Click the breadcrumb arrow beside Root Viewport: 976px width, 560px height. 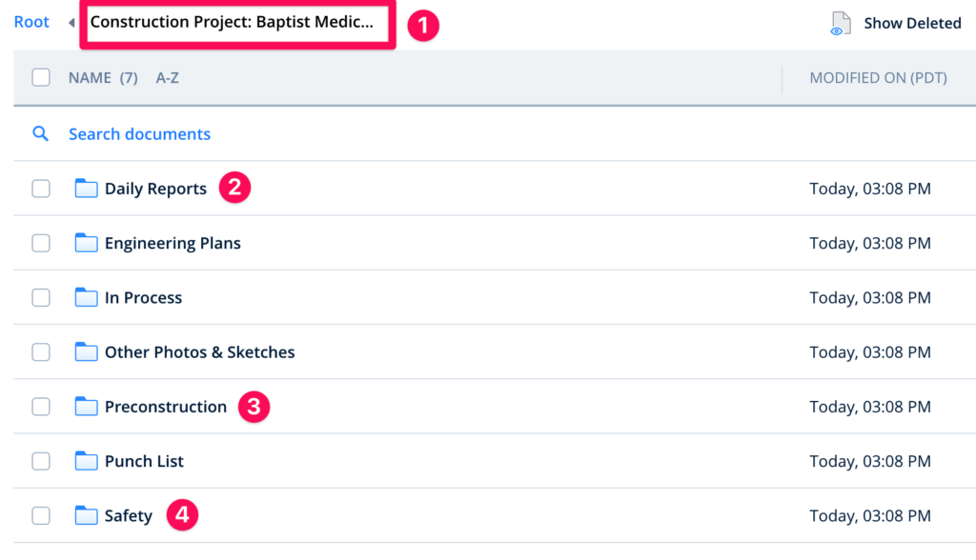click(71, 23)
